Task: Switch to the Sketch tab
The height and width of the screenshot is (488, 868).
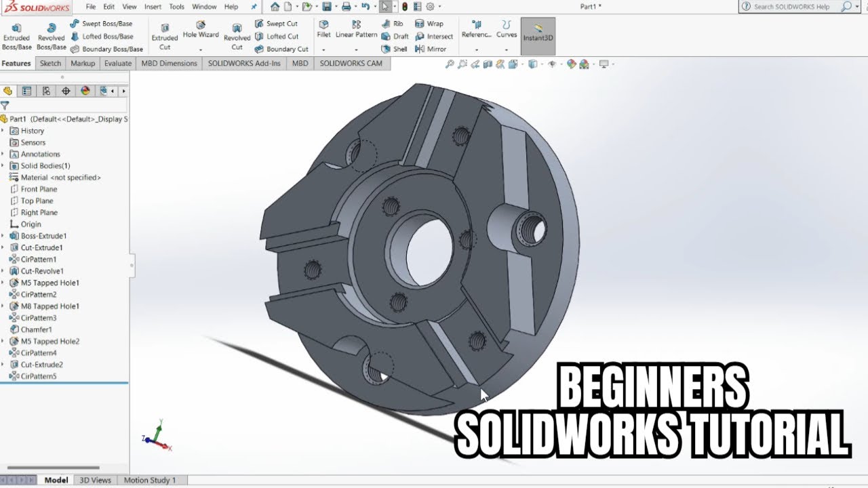Action: pyautogui.click(x=50, y=63)
